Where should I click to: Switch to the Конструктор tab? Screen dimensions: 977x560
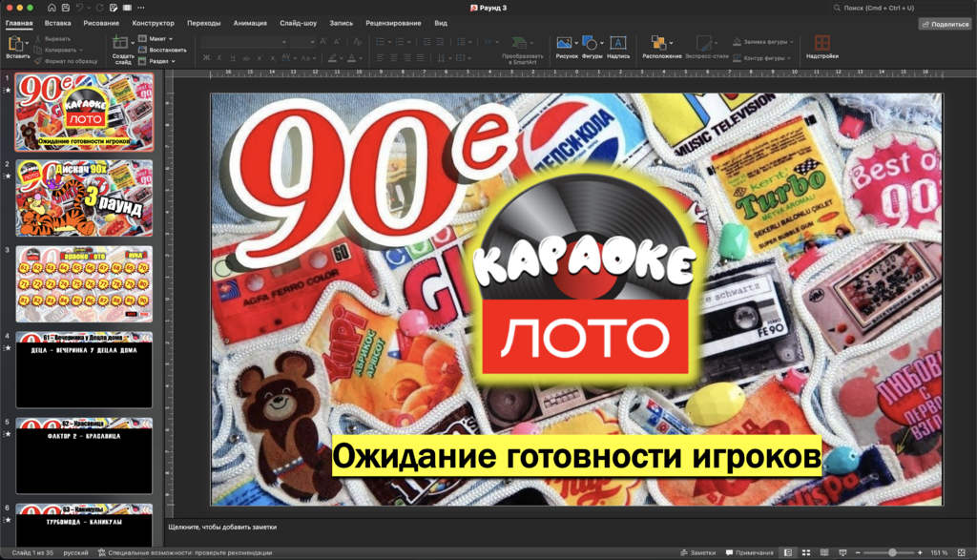click(x=154, y=23)
